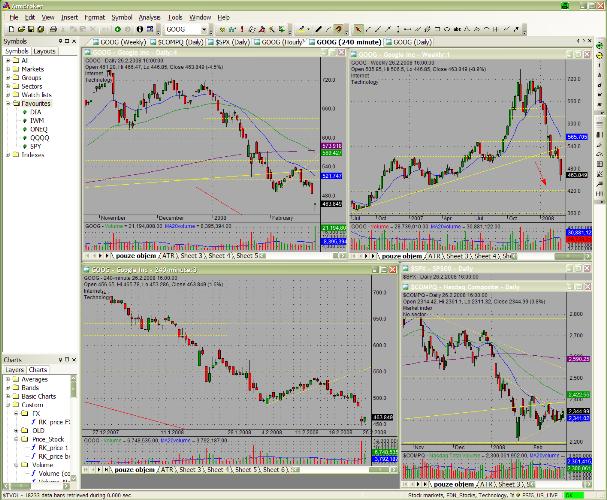607x500 pixels.
Task: Select the arc drawing tool
Action: coord(487,29)
